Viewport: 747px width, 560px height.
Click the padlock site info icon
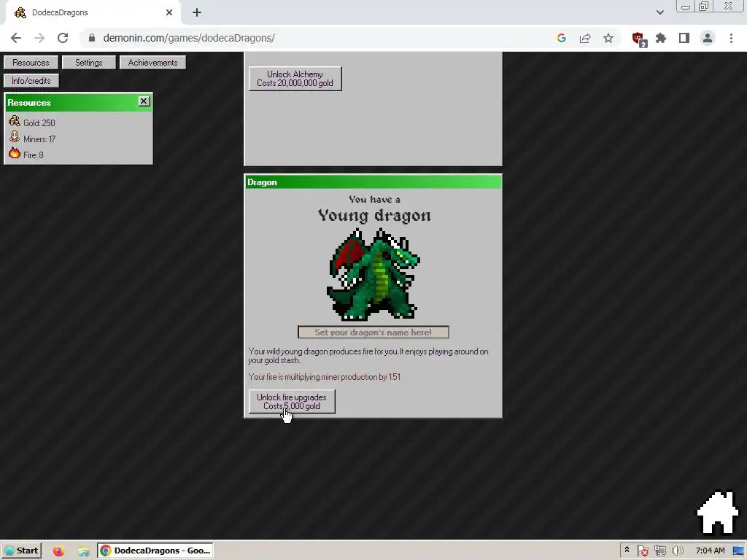[92, 38]
